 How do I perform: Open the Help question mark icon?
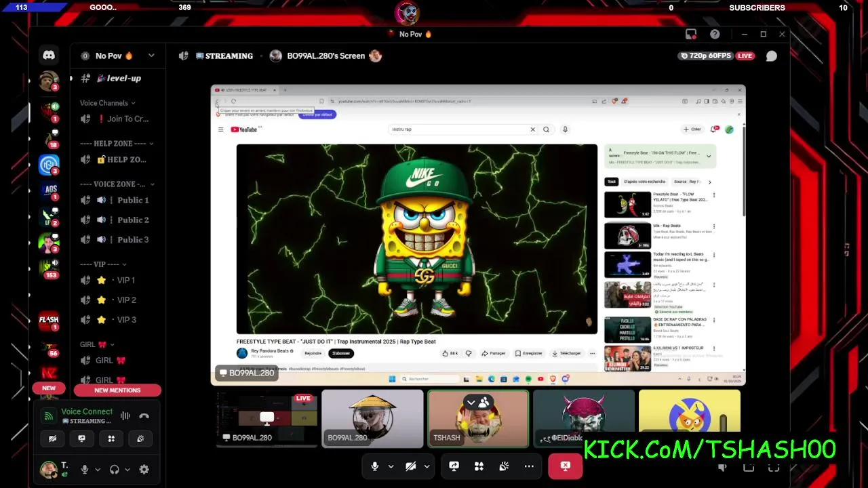tap(715, 34)
